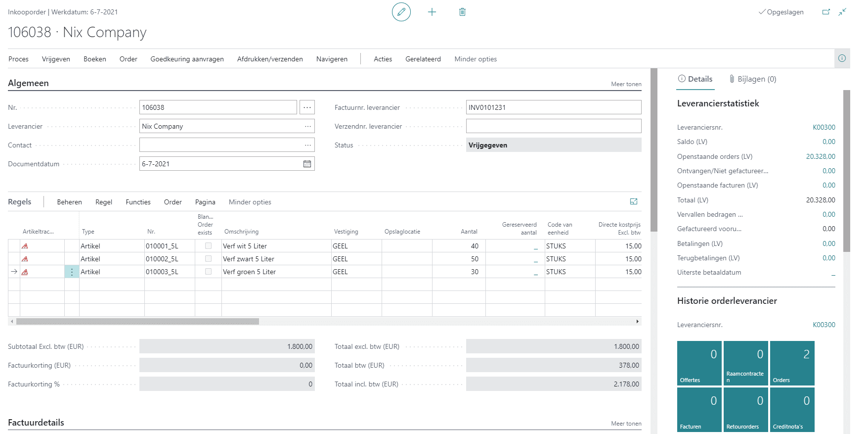Click the collapse page arrows icon
Image resolution: width=868 pixels, height=434 pixels.
pyautogui.click(x=842, y=12)
